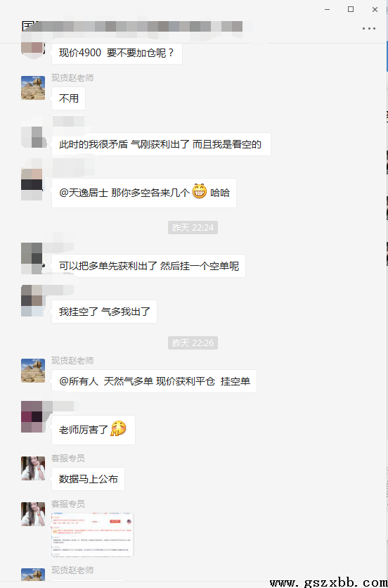Viewport: 388px width, 588px height.
Task: Select the "现价4900 要不要加仓呢？" message bubble
Action: tap(117, 53)
